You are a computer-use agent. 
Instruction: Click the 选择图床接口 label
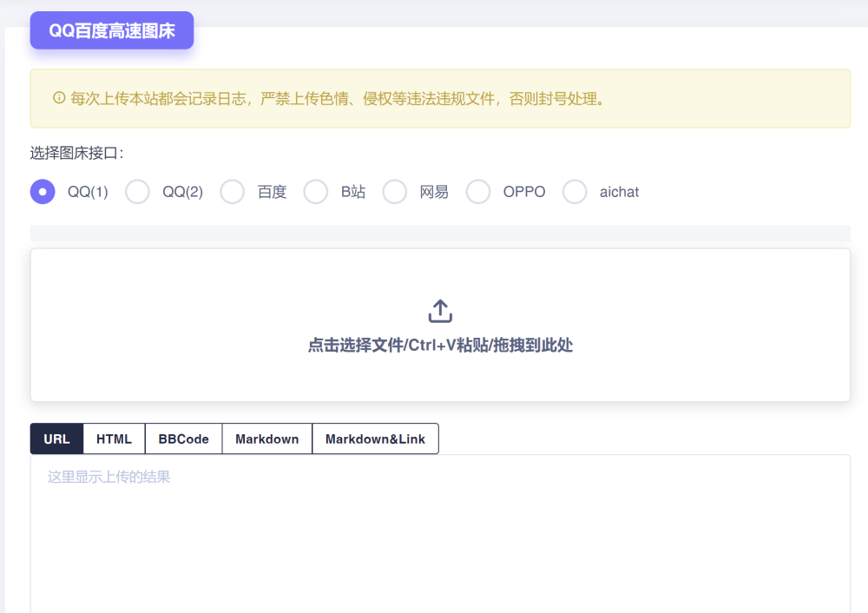[77, 153]
